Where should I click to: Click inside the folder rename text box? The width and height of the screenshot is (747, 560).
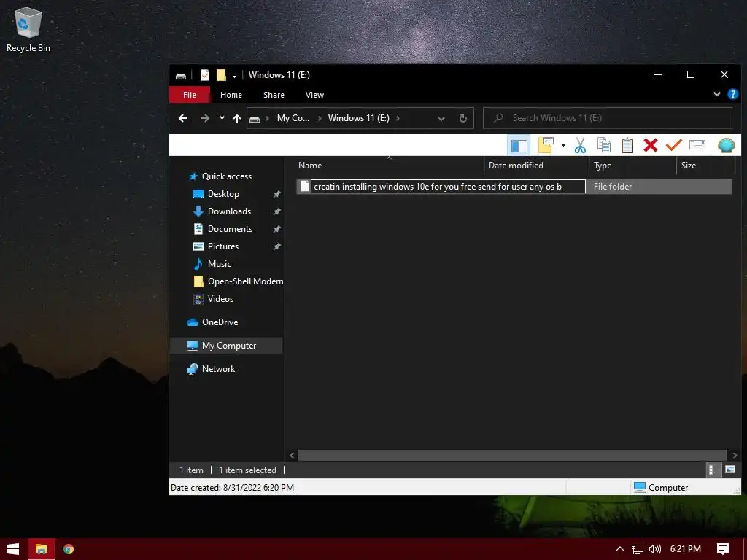click(448, 186)
